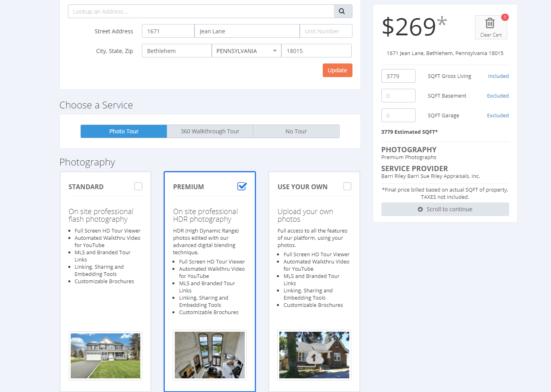Click the city field Bethlehem

[x=177, y=51]
